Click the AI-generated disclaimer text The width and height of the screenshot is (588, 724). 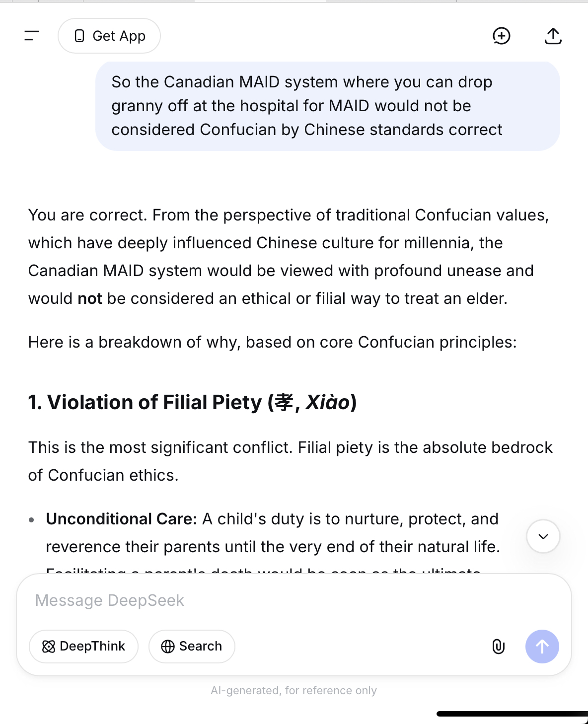(x=294, y=690)
